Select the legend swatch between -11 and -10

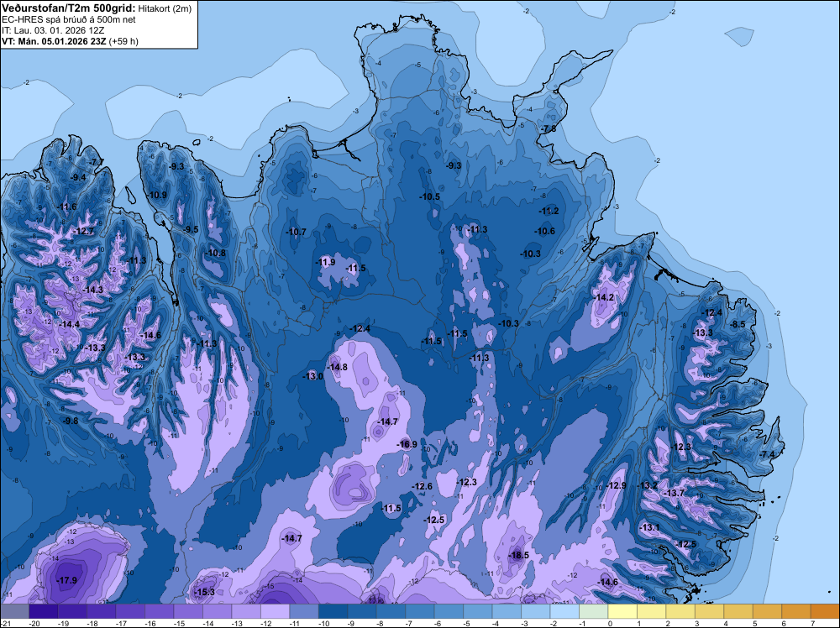pyautogui.click(x=304, y=611)
